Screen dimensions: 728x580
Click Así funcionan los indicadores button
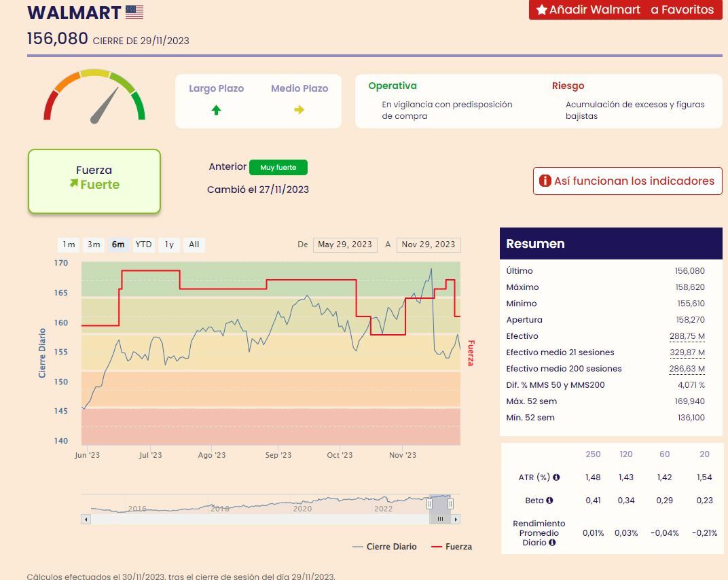627,181
